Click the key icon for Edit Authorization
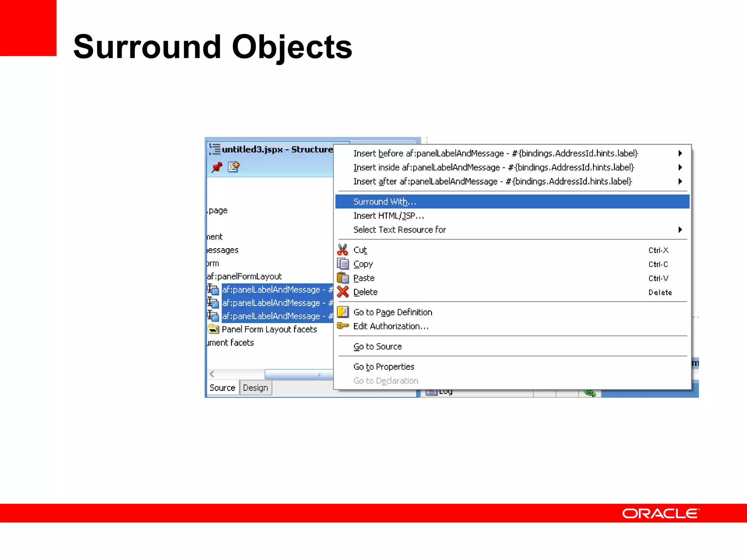The height and width of the screenshot is (560, 747). (343, 326)
